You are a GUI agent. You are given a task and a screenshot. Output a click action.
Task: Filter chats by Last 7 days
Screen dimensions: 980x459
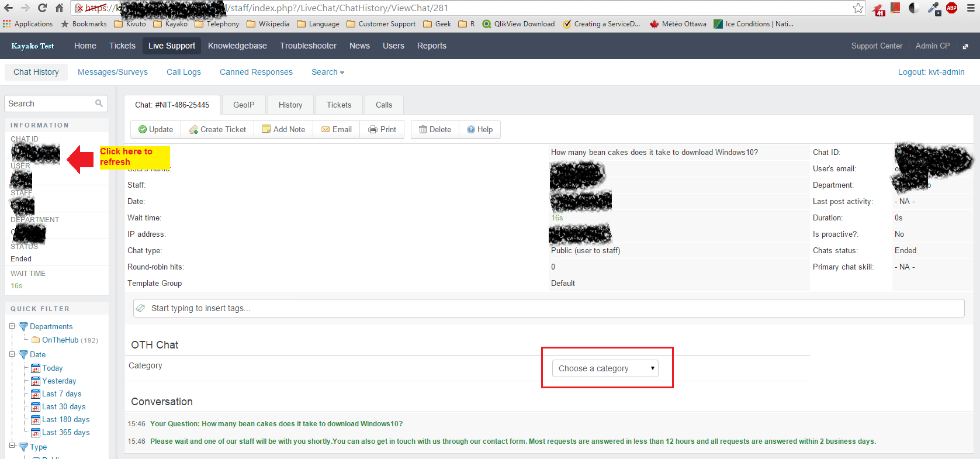[61, 394]
